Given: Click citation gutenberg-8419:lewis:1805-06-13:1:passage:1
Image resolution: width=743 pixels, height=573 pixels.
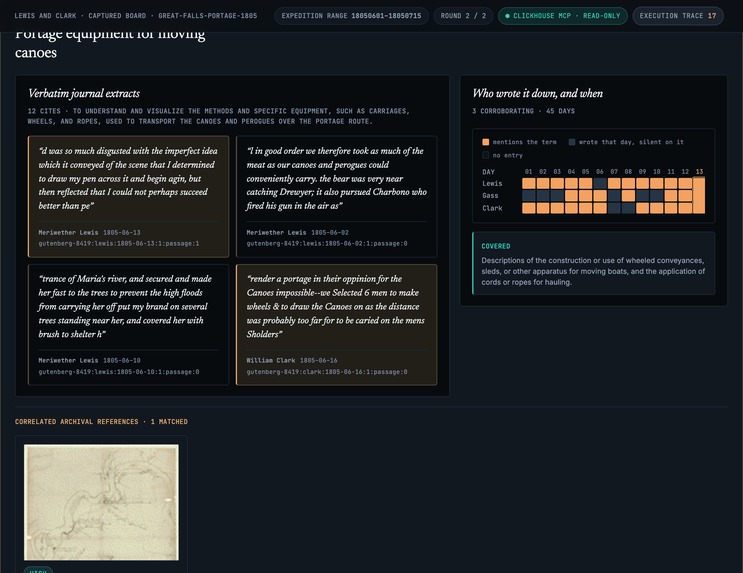Looking at the screenshot, I should (119, 244).
